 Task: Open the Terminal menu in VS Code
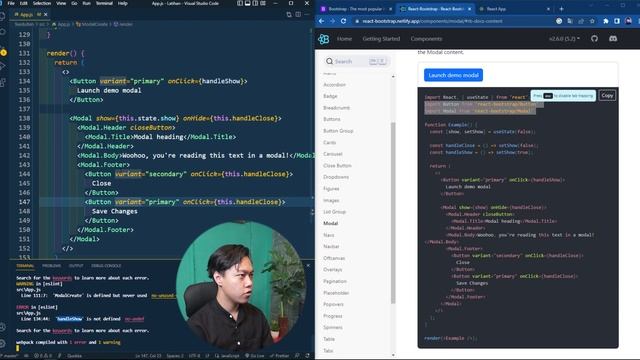click(104, 3)
